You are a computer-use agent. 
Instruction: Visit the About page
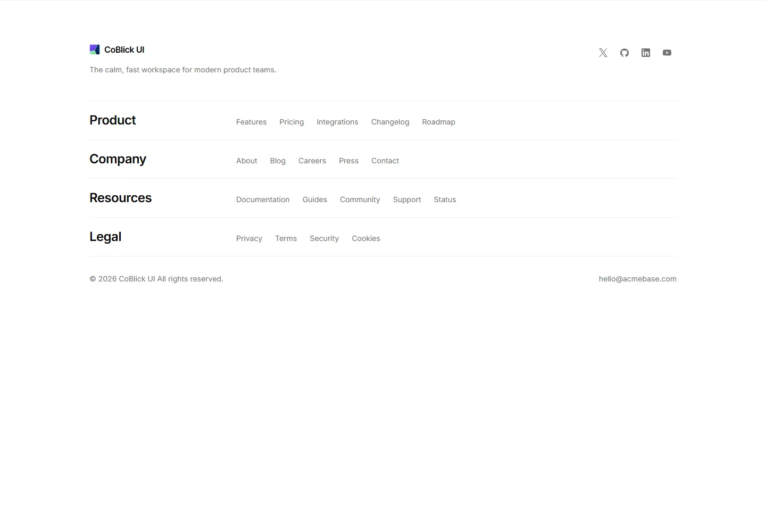(x=246, y=161)
